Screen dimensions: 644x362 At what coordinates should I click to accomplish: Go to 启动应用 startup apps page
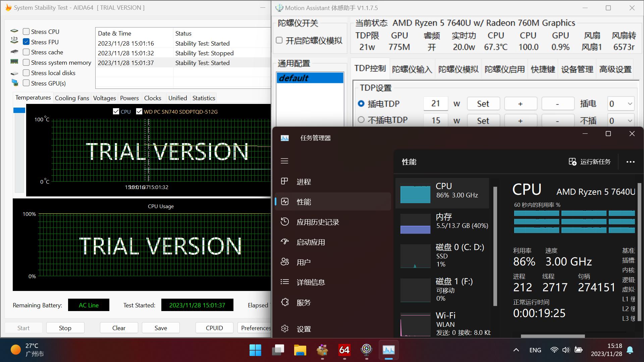click(x=311, y=242)
